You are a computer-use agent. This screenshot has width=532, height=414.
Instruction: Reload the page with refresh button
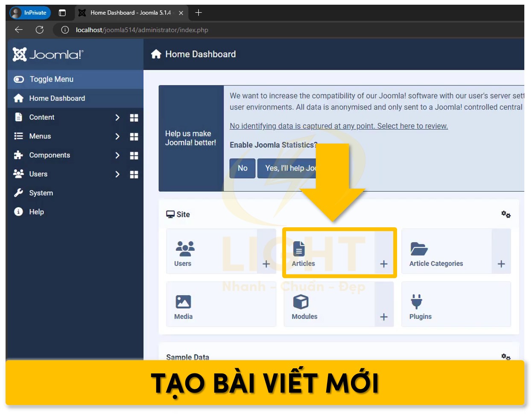pos(40,29)
